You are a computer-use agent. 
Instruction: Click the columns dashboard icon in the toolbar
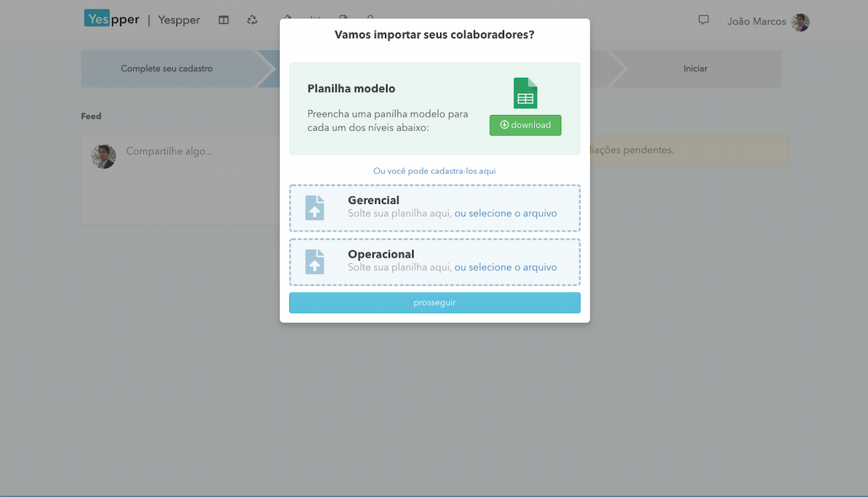point(224,20)
